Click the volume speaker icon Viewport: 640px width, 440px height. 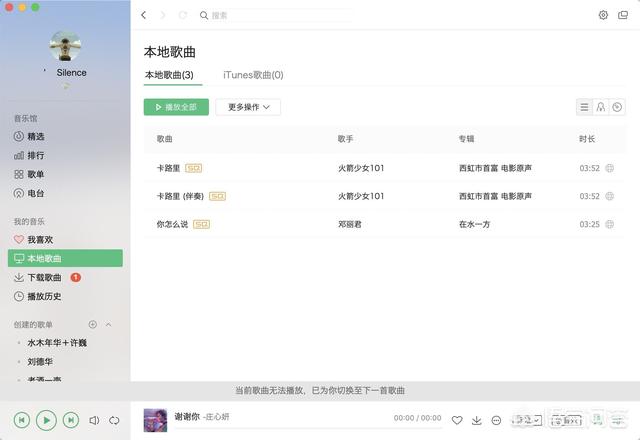[x=94, y=420]
